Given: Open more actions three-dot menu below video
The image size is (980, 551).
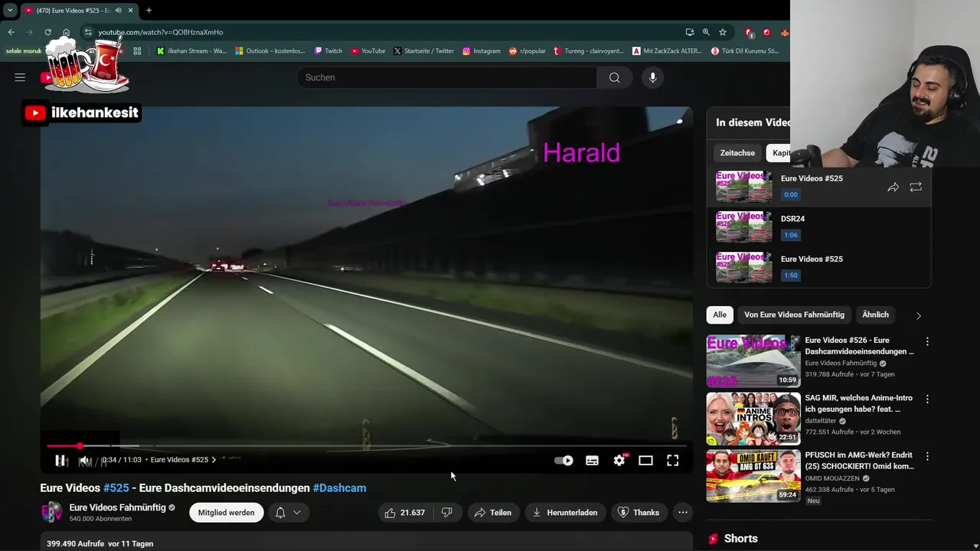Looking at the screenshot, I should click(683, 513).
